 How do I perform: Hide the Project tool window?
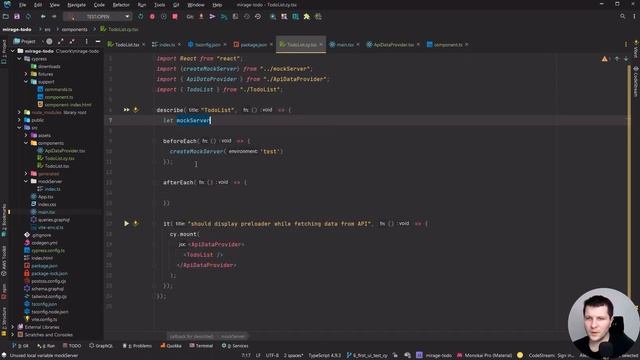(x=98, y=41)
